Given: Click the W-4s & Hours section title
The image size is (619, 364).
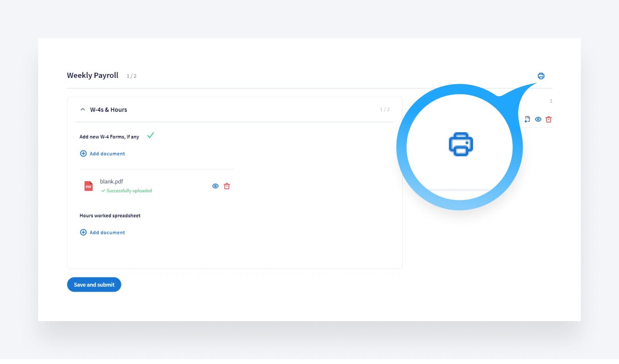Looking at the screenshot, I should click(x=109, y=110).
